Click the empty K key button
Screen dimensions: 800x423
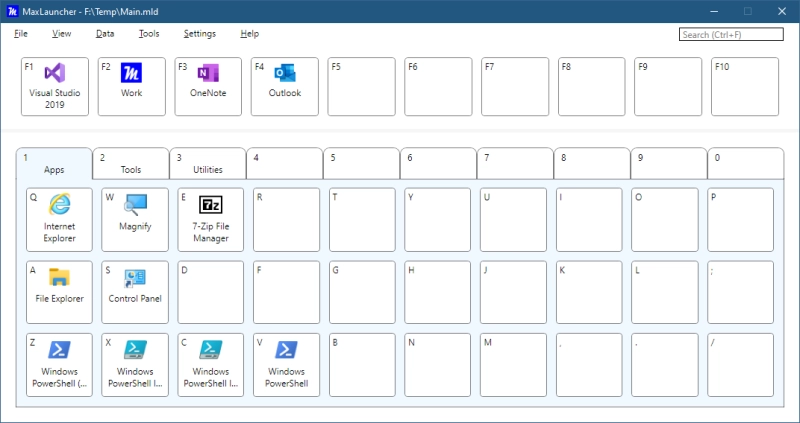(x=589, y=292)
